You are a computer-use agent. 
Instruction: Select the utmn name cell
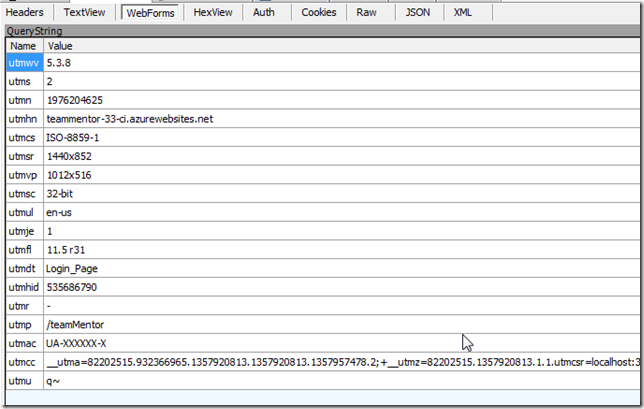tap(25, 100)
